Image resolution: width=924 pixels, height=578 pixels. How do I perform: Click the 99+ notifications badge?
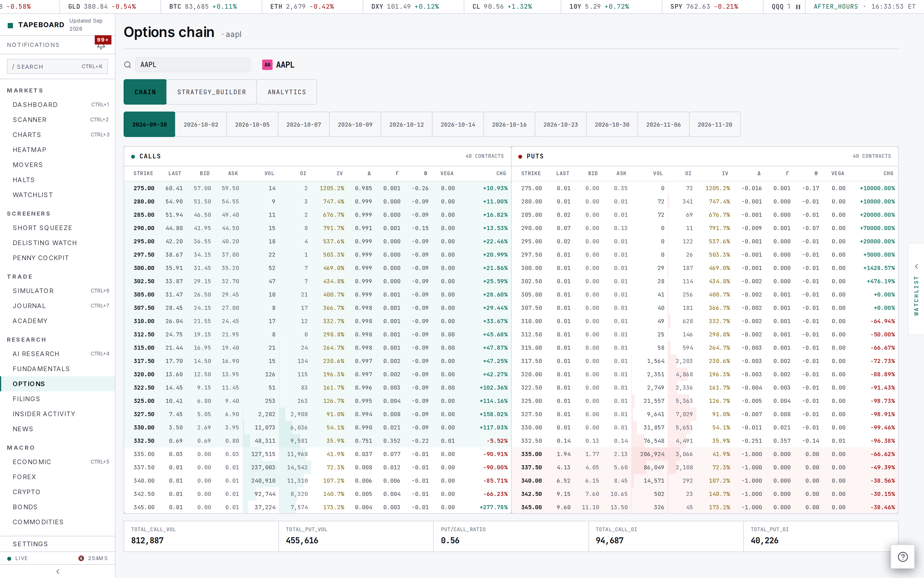[103, 40]
